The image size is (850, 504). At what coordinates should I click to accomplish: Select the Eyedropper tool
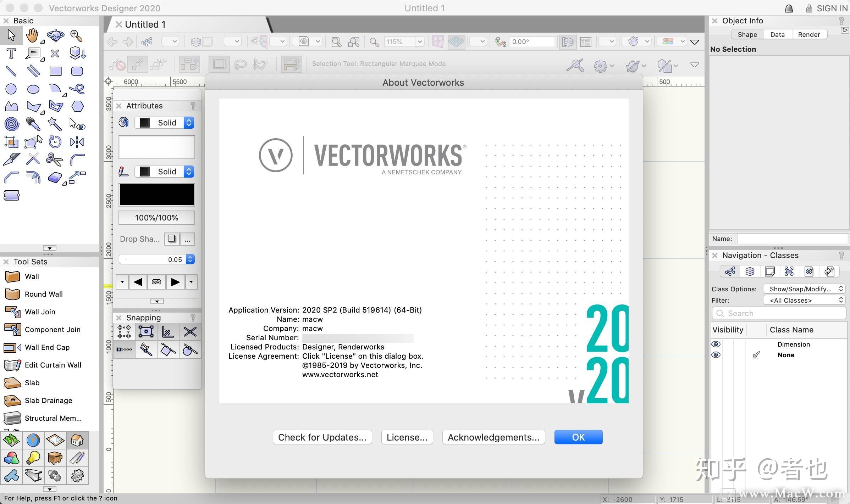pos(33,124)
